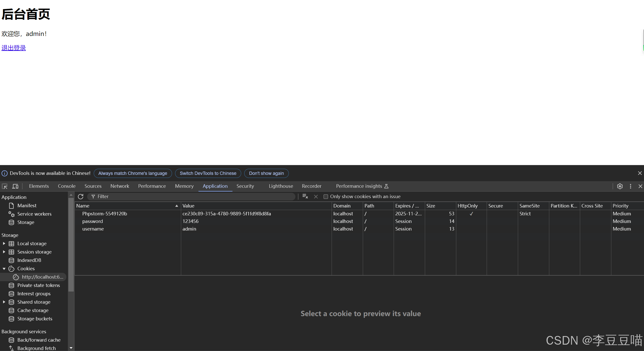The image size is (644, 351).
Task: Click the 退出登录 logout link
Action: coord(14,48)
